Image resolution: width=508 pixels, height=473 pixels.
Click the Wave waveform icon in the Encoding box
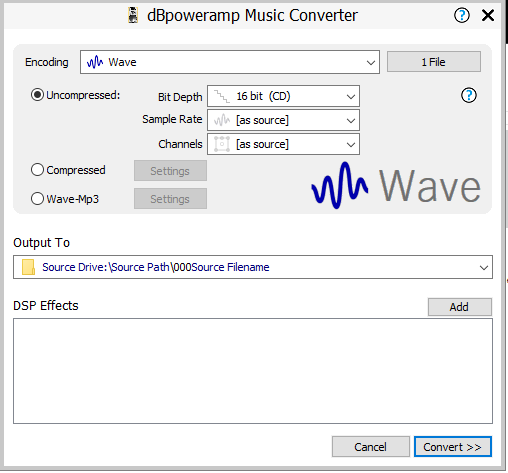point(95,62)
